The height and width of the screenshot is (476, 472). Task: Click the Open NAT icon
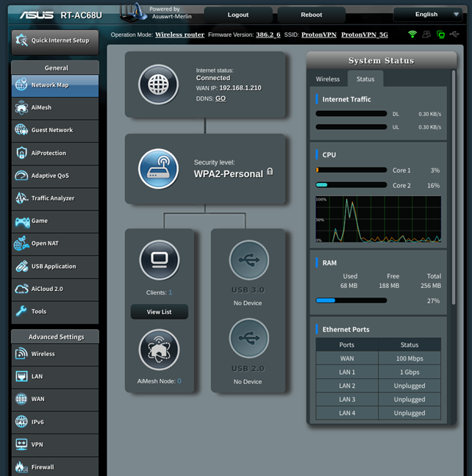[21, 243]
